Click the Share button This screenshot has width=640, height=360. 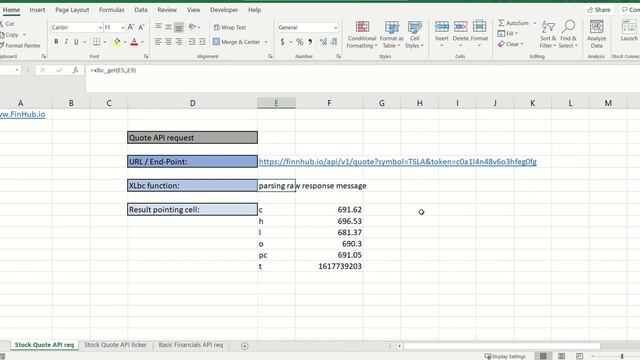pos(599,10)
